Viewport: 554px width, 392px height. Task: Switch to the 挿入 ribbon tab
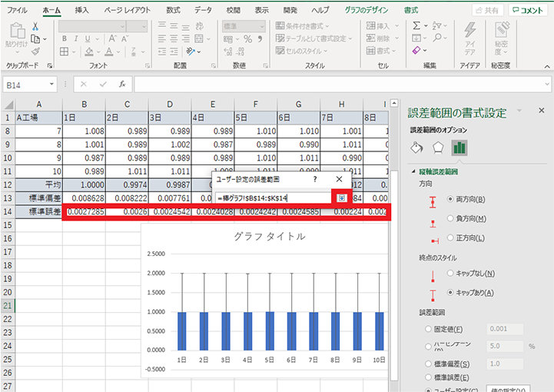(81, 10)
